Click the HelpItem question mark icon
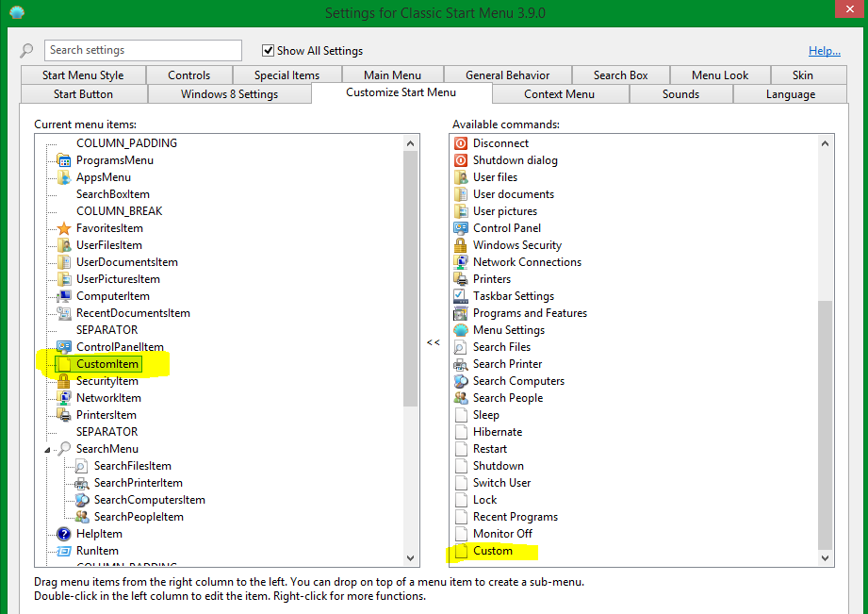Image resolution: width=868 pixels, height=614 pixels. point(64,534)
